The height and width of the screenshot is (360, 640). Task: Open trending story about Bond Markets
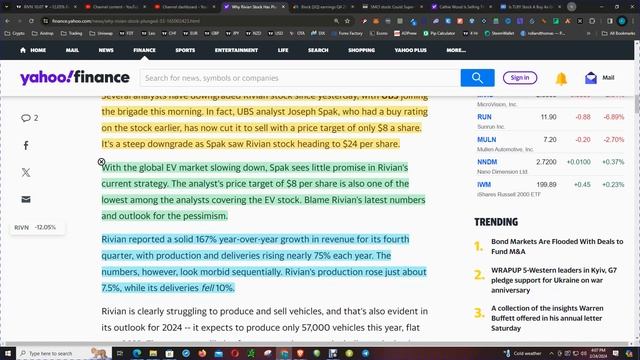click(557, 247)
